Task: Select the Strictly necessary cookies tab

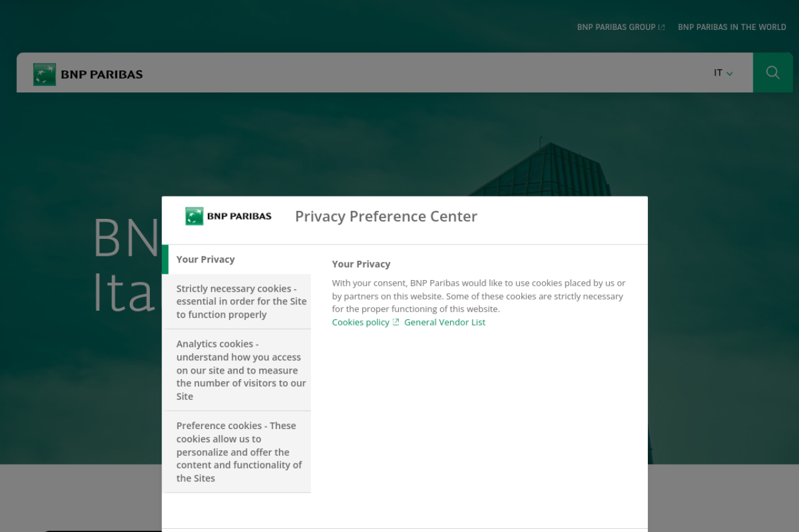Action: [237, 302]
